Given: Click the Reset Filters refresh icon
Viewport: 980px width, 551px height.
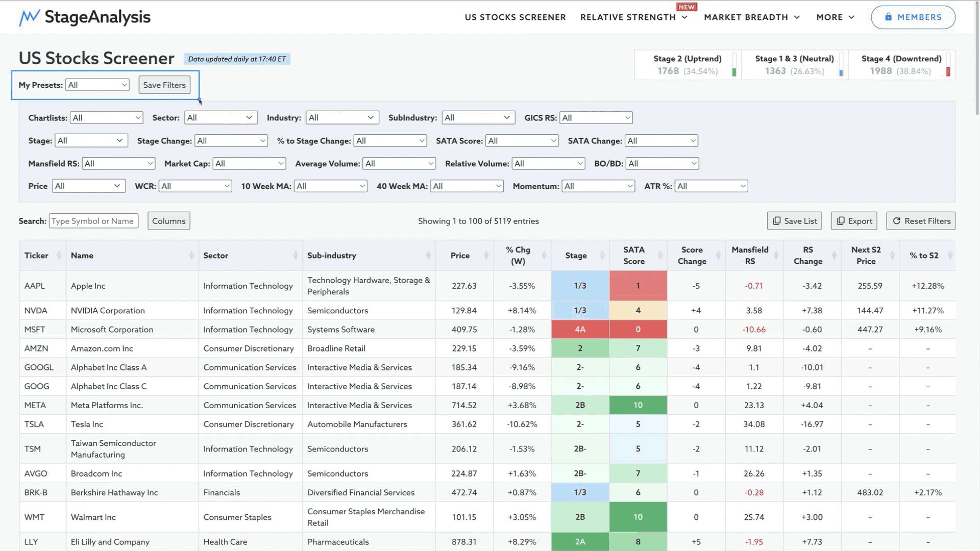Looking at the screenshot, I should (896, 221).
